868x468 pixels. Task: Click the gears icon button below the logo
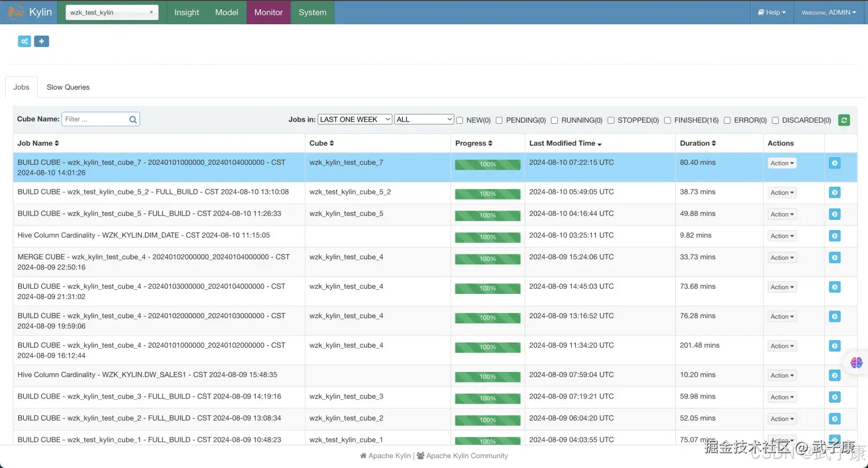click(24, 41)
